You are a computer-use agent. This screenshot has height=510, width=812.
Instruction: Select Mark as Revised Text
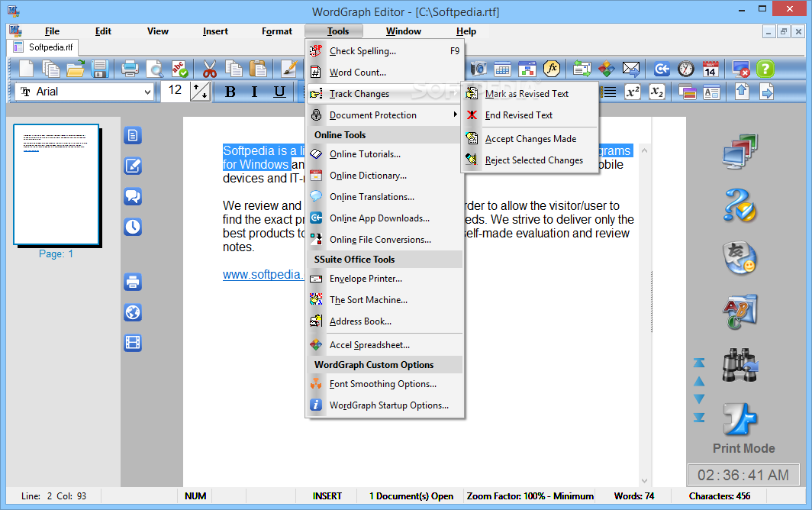pyautogui.click(x=530, y=94)
